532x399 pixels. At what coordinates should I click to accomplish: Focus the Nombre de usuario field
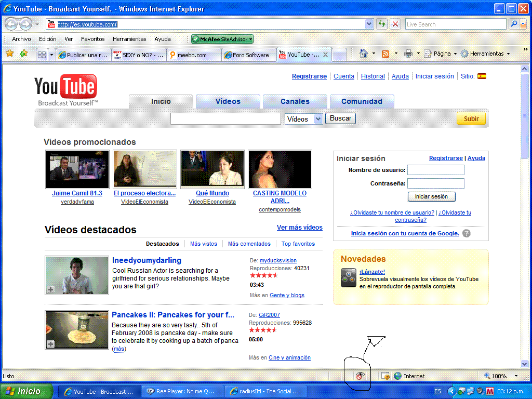point(436,170)
